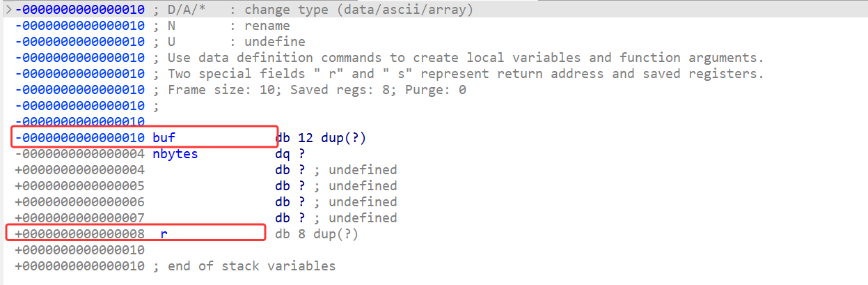The image size is (868, 285).
Task: Click the "db 12 dup(?)" definition
Action: pos(321,138)
